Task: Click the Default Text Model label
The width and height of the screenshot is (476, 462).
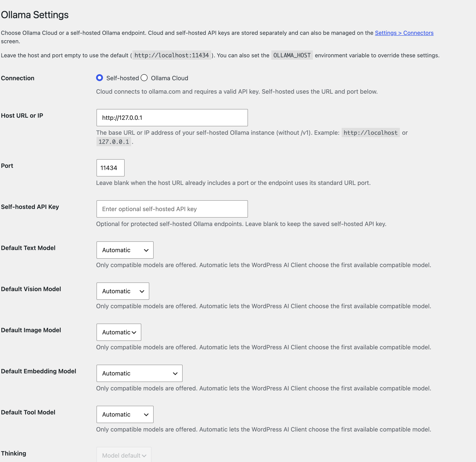Action: [28, 248]
